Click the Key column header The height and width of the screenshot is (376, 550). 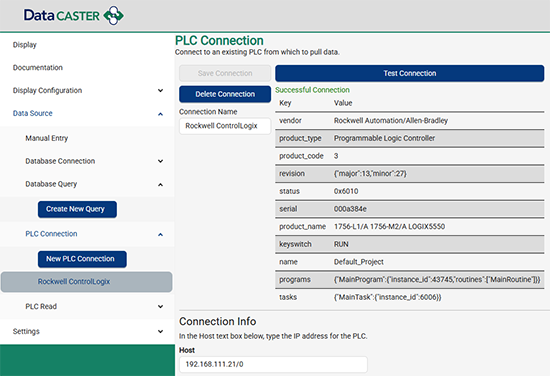[285, 103]
